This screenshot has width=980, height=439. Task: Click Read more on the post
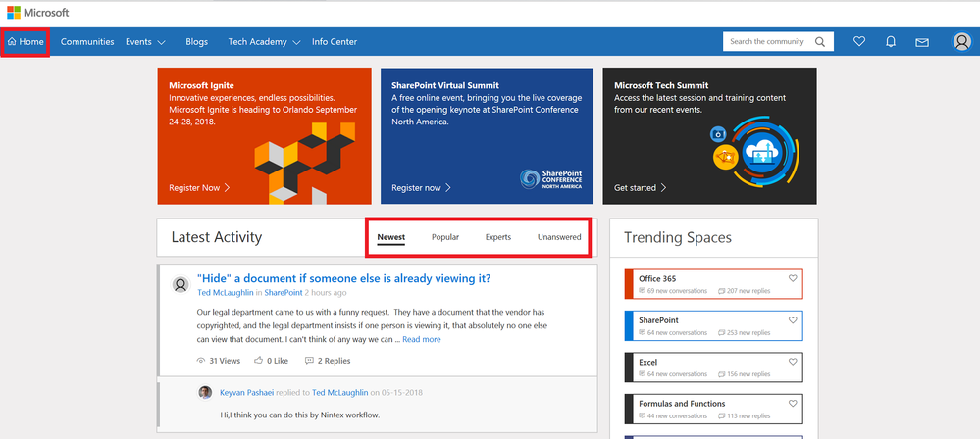coord(421,339)
